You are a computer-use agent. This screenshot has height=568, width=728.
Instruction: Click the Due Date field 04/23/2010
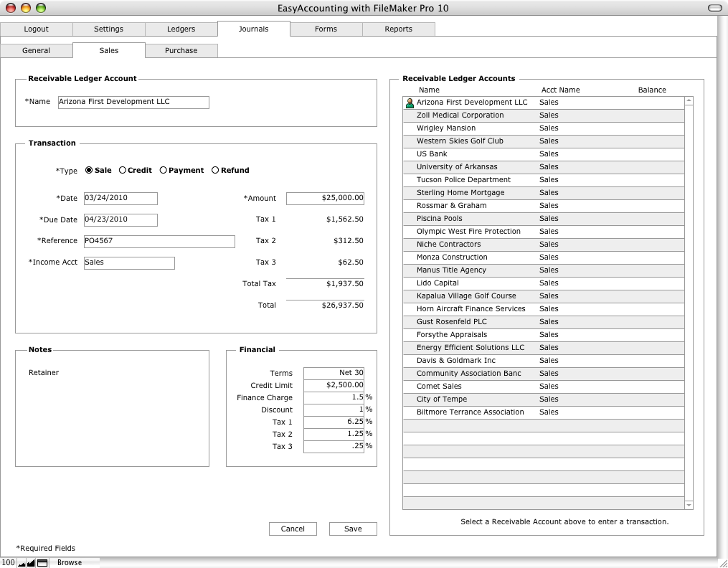(x=120, y=220)
